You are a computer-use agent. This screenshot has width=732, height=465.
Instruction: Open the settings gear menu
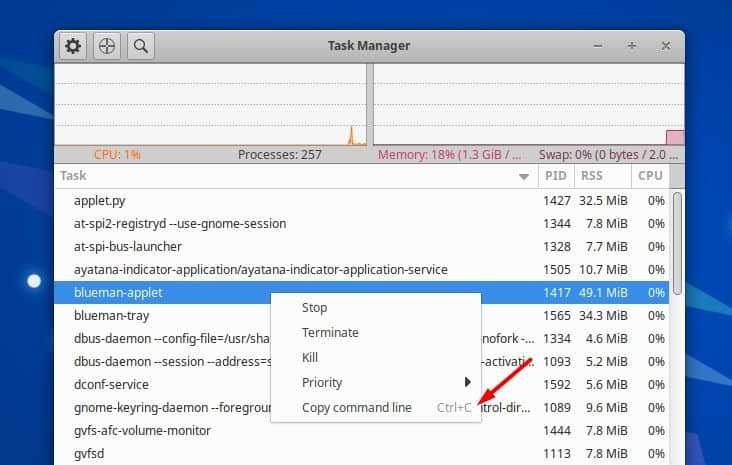coord(73,46)
